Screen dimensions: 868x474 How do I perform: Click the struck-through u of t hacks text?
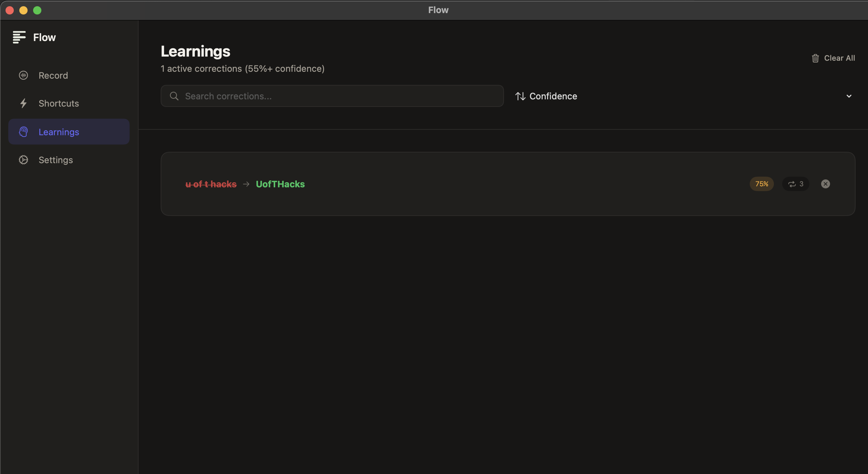211,184
